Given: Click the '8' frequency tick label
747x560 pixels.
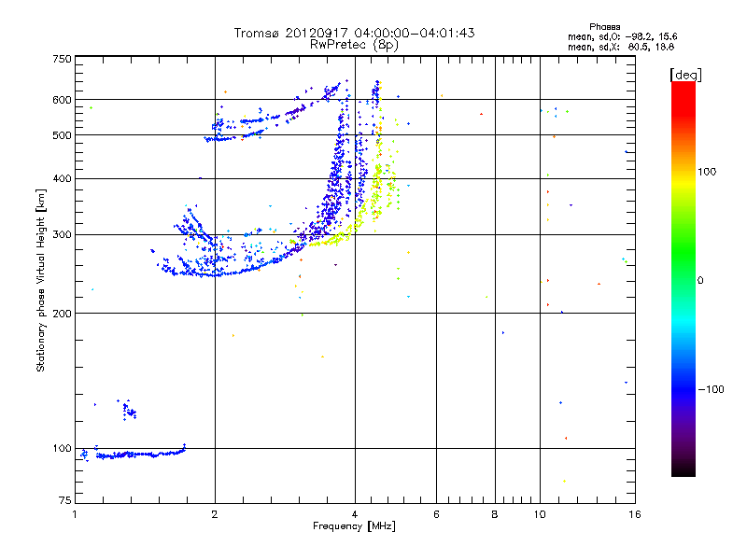Looking at the screenshot, I should tap(495, 514).
